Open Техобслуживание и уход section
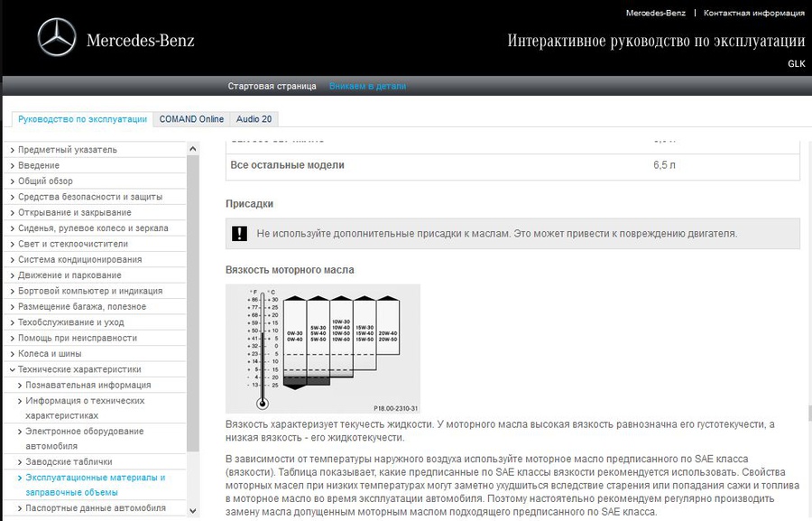Image resolution: width=812 pixels, height=521 pixels. (x=71, y=322)
